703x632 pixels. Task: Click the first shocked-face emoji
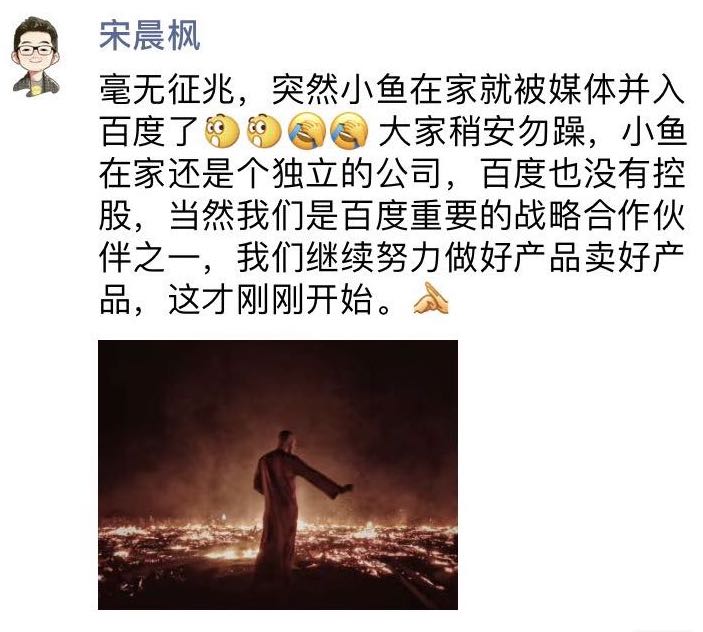[x=221, y=131]
